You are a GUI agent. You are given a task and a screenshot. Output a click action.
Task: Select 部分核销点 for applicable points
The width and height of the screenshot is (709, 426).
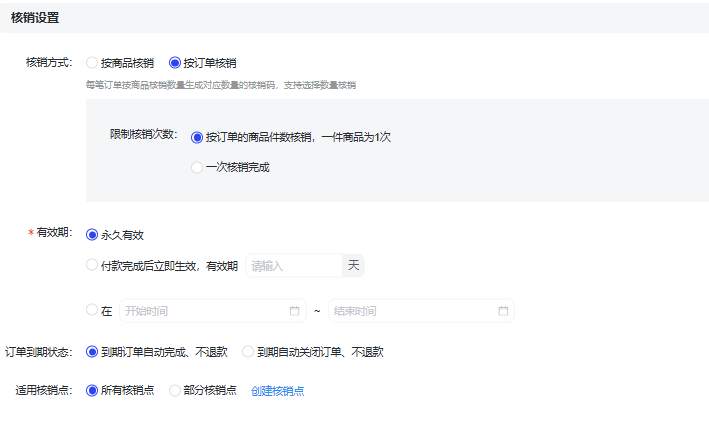(x=175, y=390)
